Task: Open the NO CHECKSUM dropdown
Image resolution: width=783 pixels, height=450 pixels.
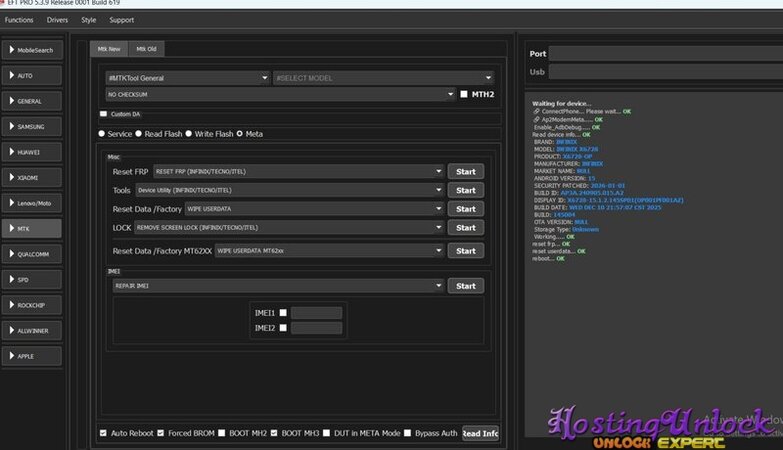Action: (x=280, y=95)
